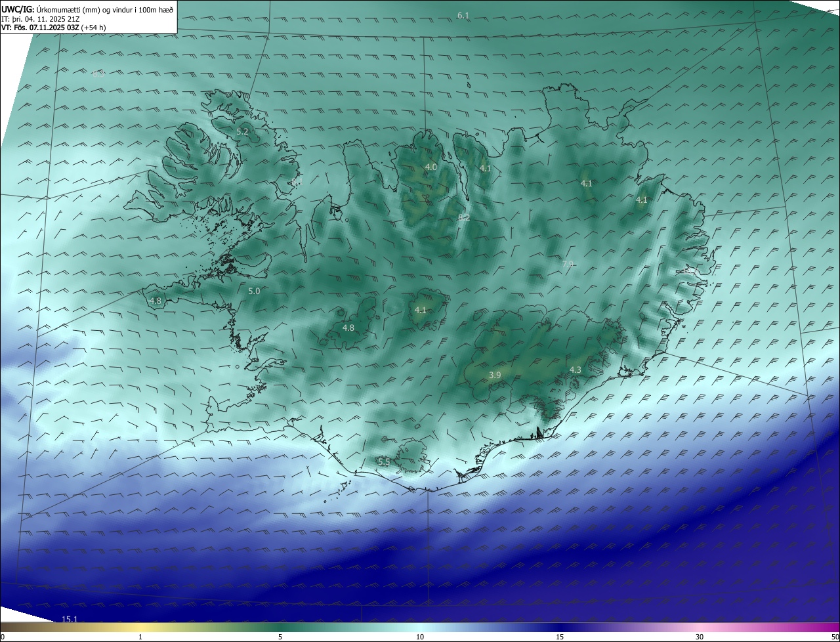This screenshot has width=840, height=642.
Task: Click the 4.1 value just right of 4.0
Action: pyautogui.click(x=486, y=169)
